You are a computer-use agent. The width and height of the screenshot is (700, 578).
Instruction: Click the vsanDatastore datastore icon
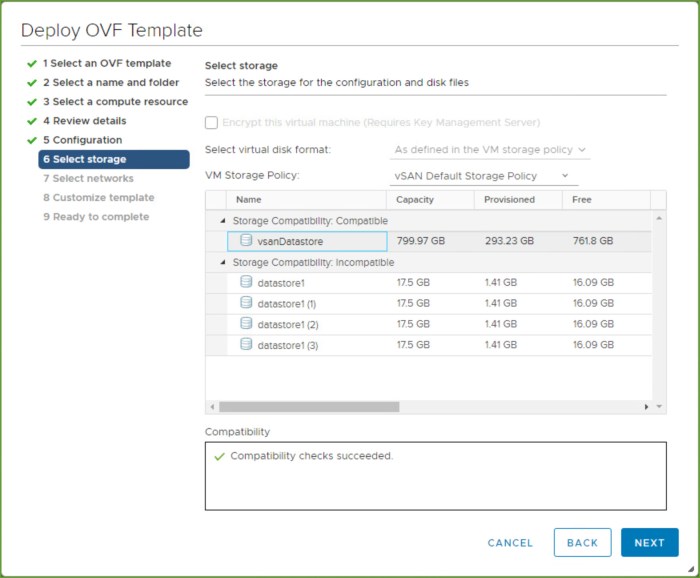click(x=247, y=241)
